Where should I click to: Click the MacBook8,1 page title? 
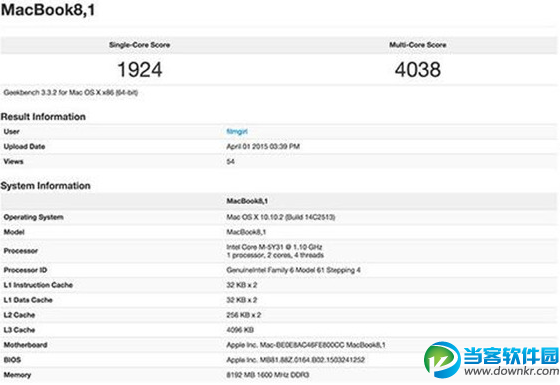tap(48, 10)
